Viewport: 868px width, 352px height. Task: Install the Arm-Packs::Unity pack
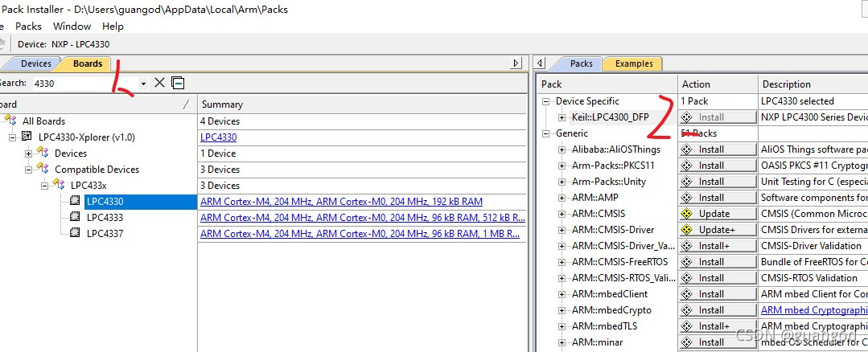(718, 182)
